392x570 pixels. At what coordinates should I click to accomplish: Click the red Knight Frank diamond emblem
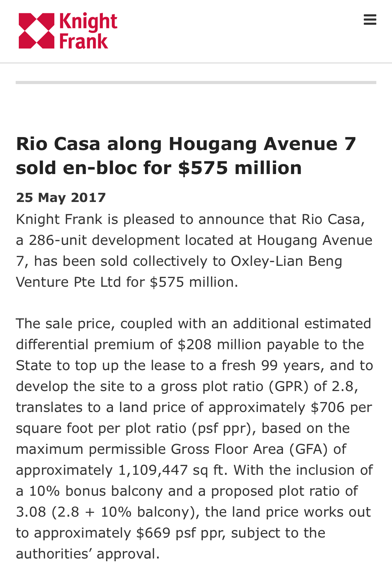[x=37, y=31]
